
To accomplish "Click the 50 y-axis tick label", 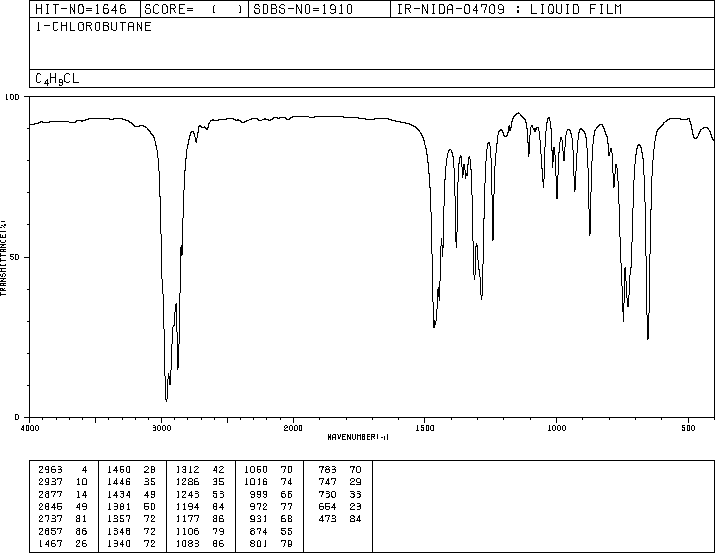I will 15,257.
